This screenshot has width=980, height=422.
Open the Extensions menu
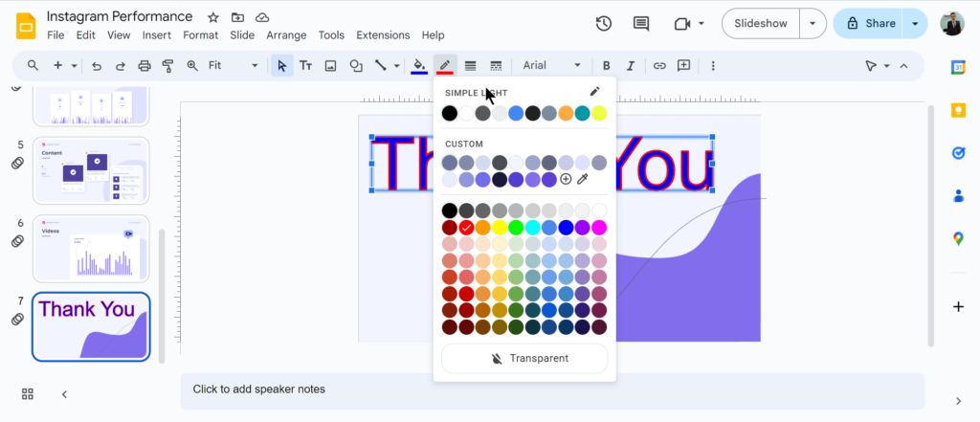pos(383,35)
